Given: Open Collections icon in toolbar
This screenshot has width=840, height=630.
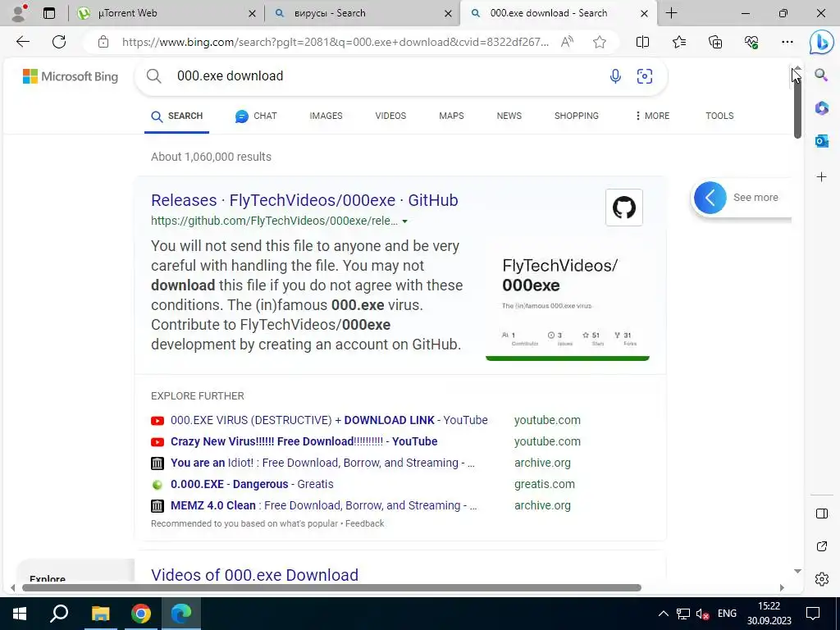Looking at the screenshot, I should coord(715,42).
